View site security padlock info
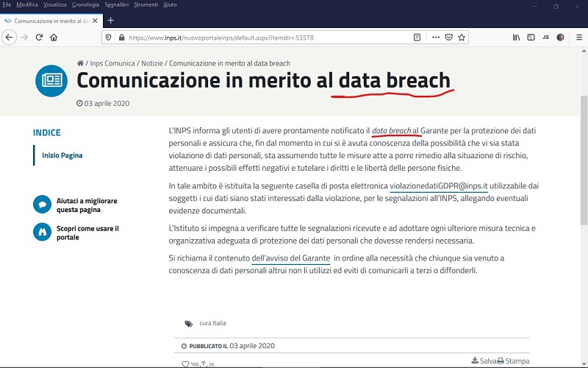The image size is (588, 368). (x=121, y=38)
